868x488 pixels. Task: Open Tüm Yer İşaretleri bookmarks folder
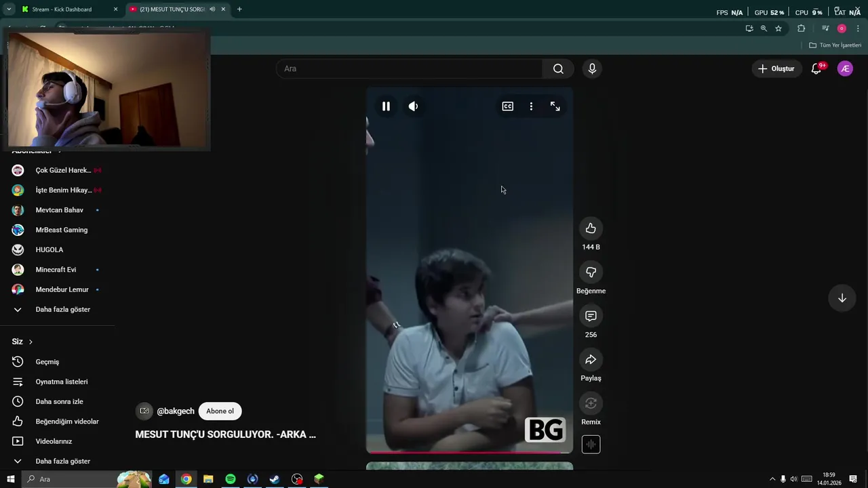pyautogui.click(x=835, y=45)
